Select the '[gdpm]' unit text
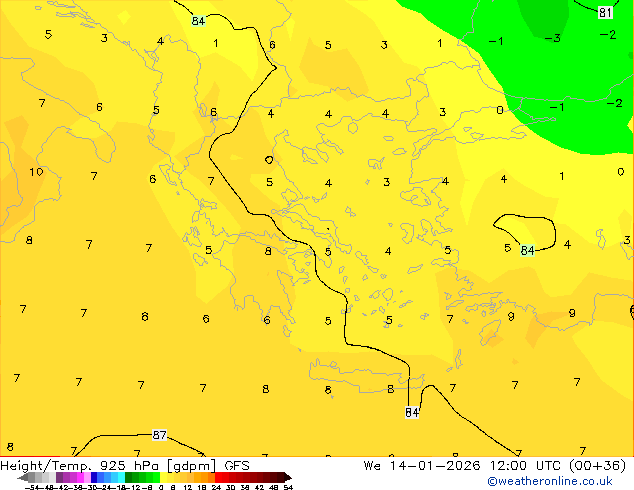The height and width of the screenshot is (490, 634). tap(191, 466)
